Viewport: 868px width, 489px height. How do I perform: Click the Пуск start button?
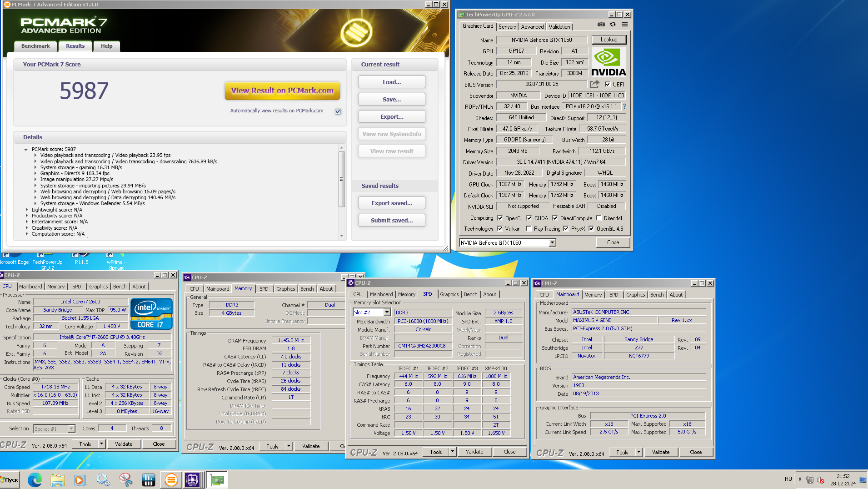coord(10,480)
